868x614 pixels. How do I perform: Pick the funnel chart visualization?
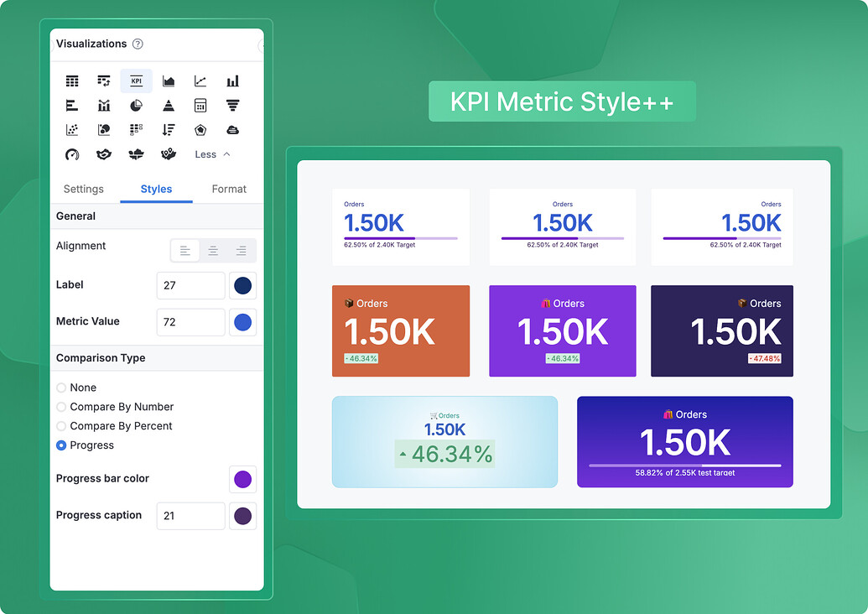point(232,105)
